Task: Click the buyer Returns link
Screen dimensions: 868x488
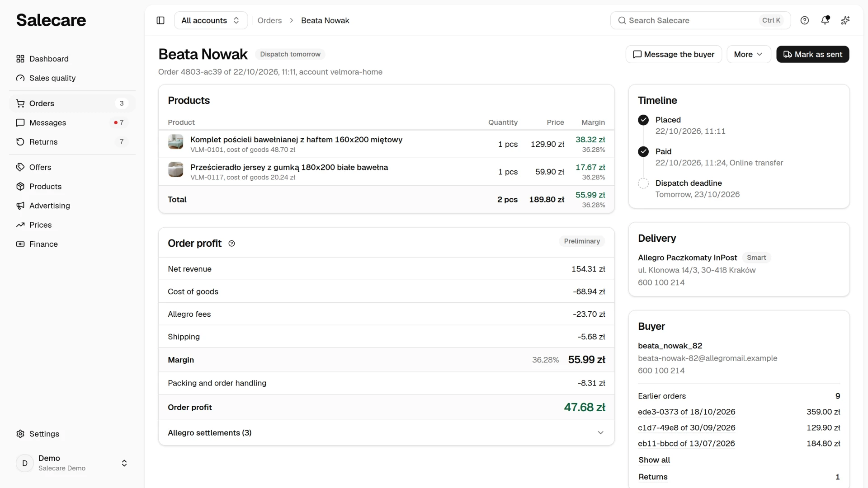Action: (653, 477)
